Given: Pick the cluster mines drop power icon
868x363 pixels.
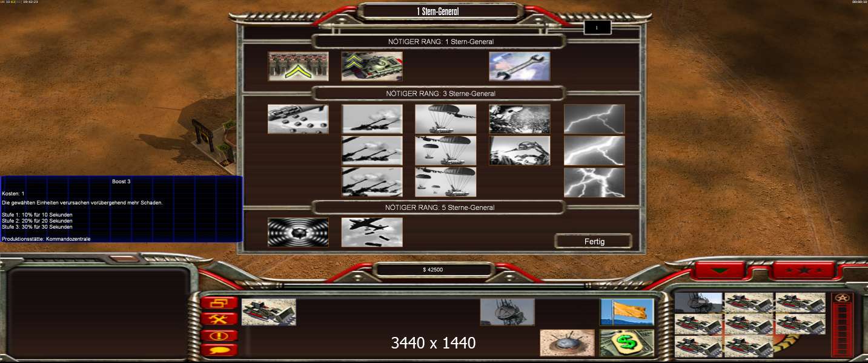Looking at the screenshot, I should click(x=299, y=119).
